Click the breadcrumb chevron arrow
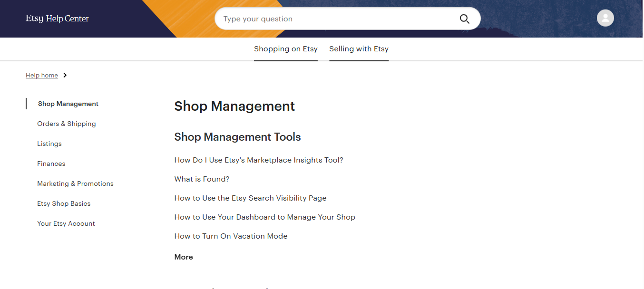 65,75
